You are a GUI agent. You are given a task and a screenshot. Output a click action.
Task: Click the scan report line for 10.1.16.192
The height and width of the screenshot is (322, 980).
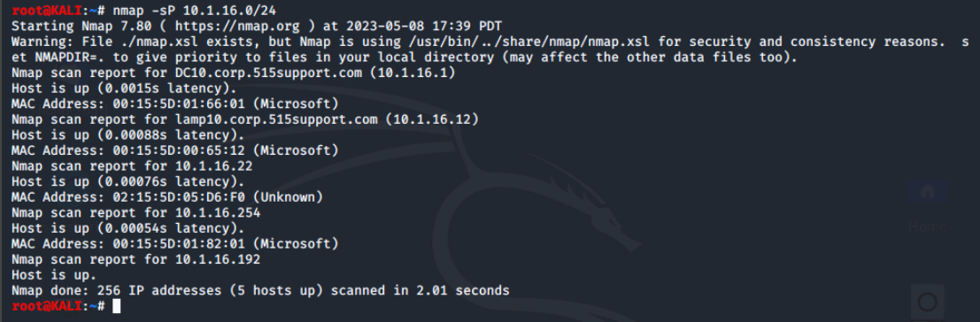(136, 259)
